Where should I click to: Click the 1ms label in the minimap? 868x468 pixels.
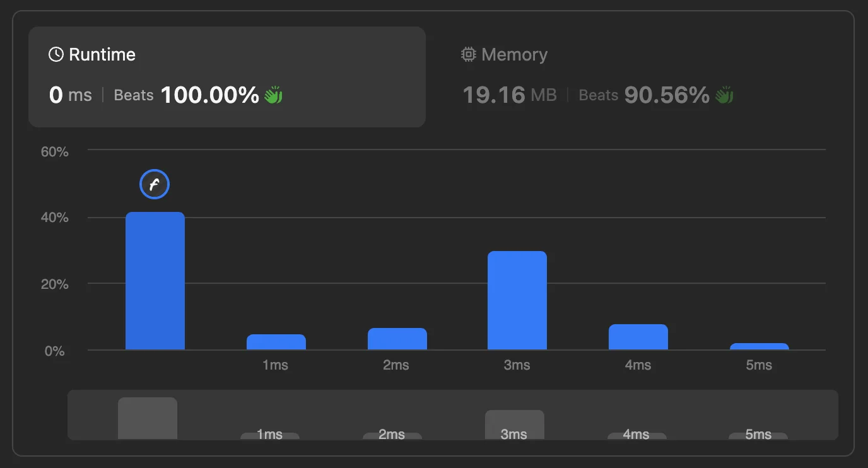click(x=269, y=435)
